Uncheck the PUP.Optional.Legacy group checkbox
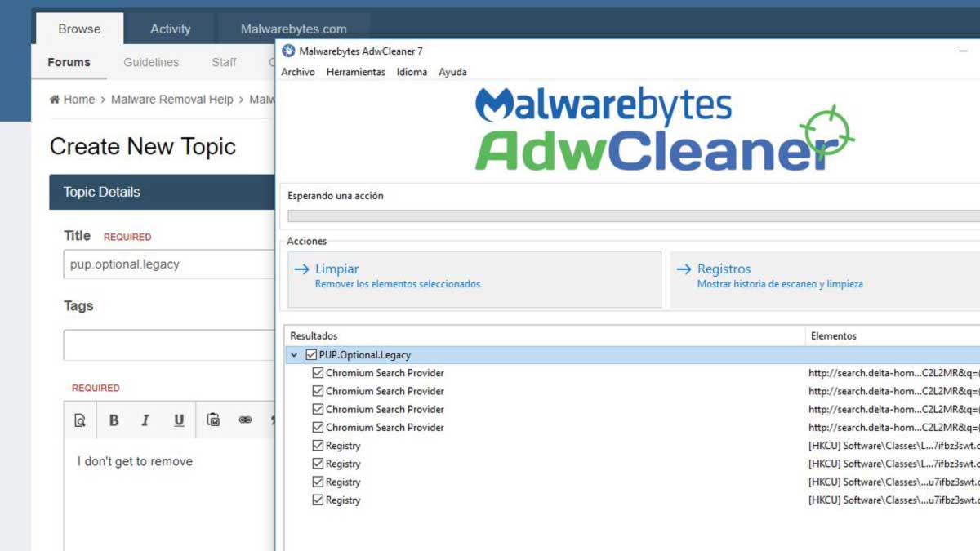 click(311, 355)
